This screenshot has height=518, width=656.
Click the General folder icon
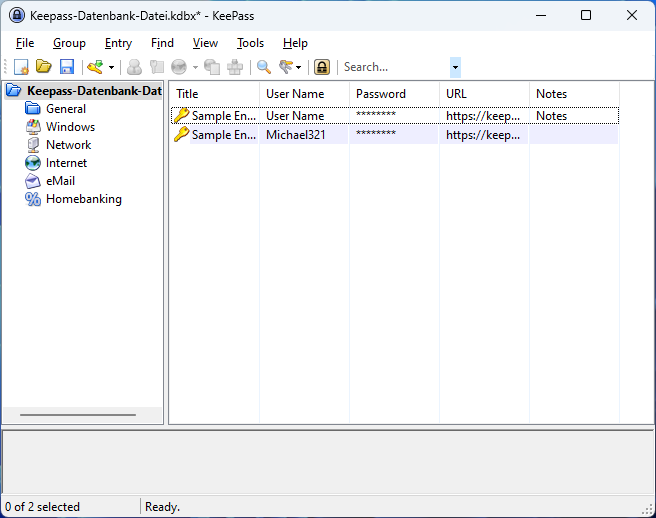click(33, 108)
